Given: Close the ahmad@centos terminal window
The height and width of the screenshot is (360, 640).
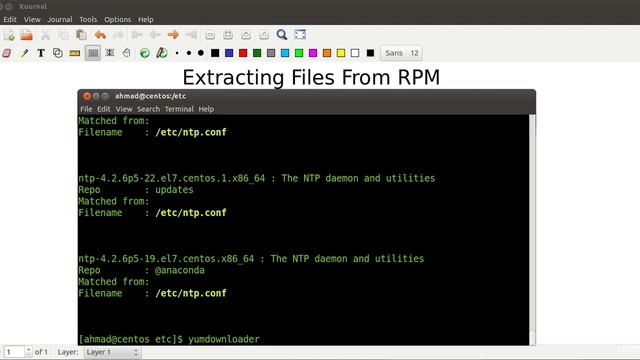Looking at the screenshot, I should (87, 96).
